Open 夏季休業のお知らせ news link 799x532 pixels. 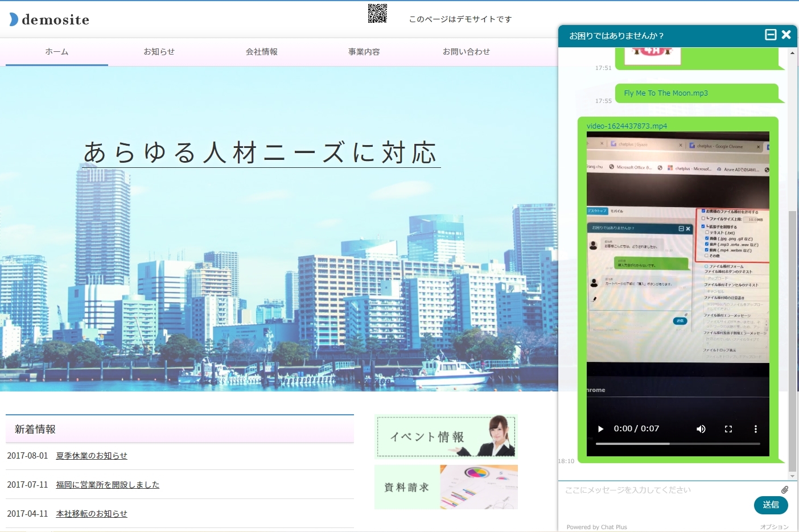click(92, 456)
